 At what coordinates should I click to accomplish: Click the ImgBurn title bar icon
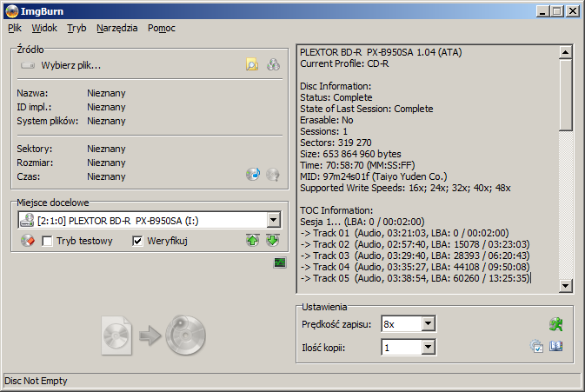12,11
